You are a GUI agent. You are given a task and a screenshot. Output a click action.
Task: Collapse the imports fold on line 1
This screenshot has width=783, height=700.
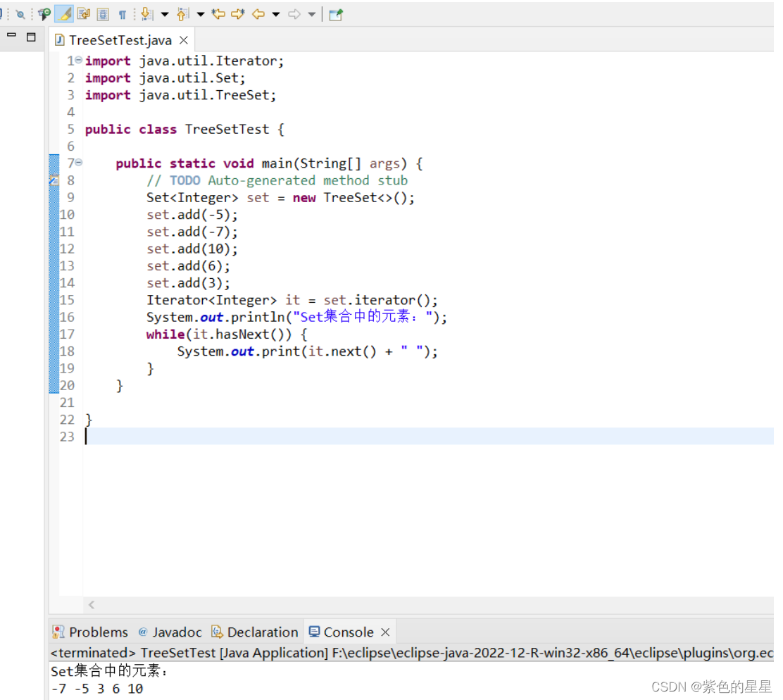click(x=78, y=61)
